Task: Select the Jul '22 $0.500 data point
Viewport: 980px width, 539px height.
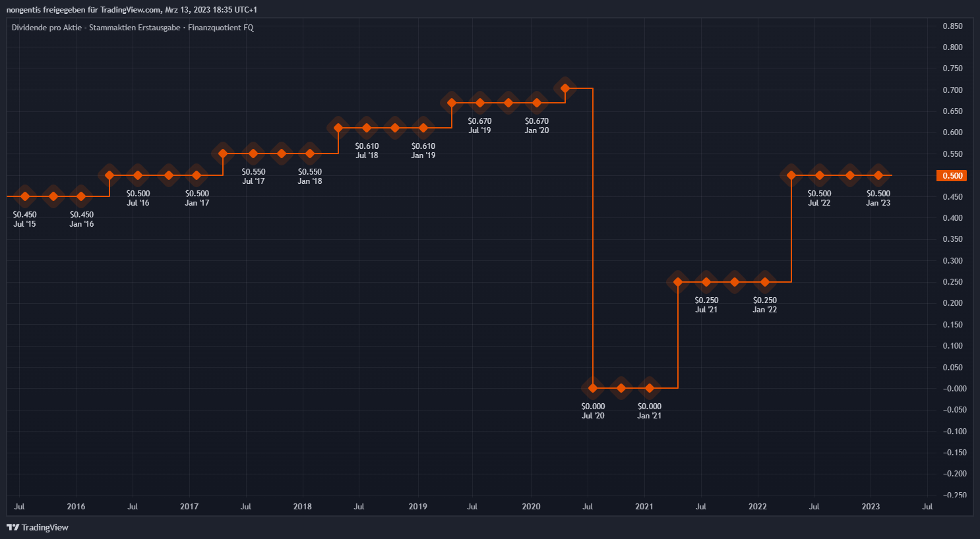Action: (x=820, y=175)
